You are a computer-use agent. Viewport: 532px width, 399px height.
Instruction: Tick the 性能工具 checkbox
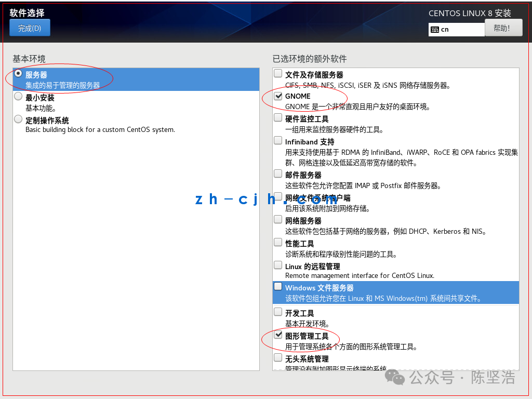[278, 242]
